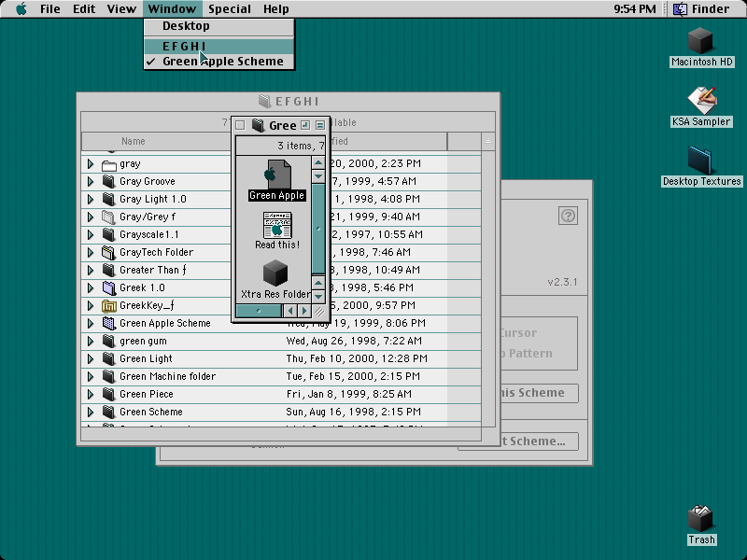Choose E F G H I from Window menu
This screenshot has width=747, height=560.
click(219, 46)
